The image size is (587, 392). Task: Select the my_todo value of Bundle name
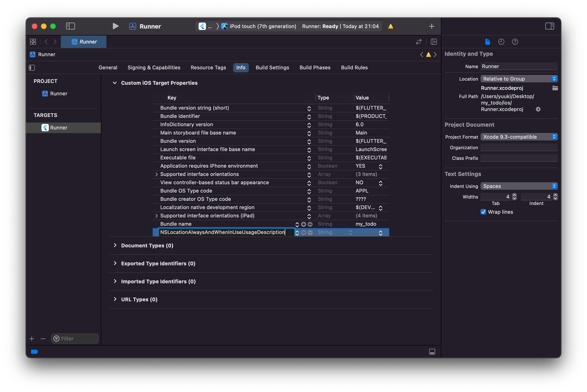click(x=366, y=224)
